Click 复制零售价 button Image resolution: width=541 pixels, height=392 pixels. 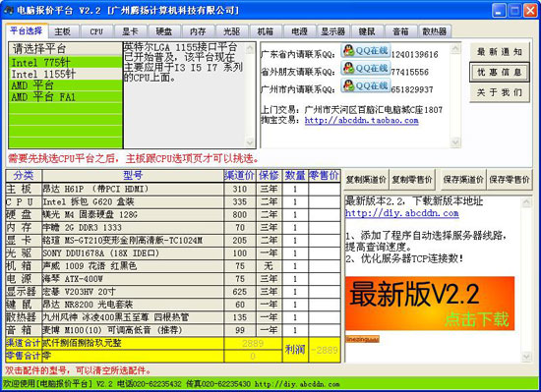(x=412, y=179)
